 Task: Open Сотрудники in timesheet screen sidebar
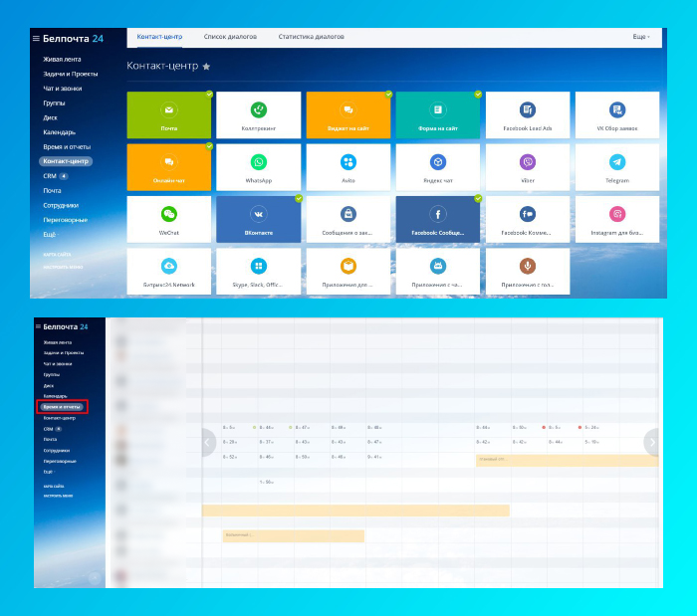tap(57, 451)
